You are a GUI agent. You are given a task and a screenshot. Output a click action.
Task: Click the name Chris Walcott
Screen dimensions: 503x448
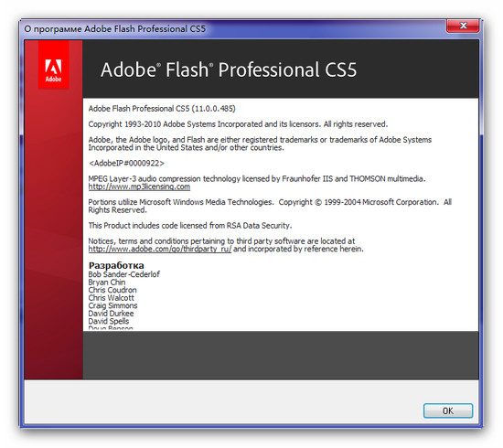[x=112, y=298]
